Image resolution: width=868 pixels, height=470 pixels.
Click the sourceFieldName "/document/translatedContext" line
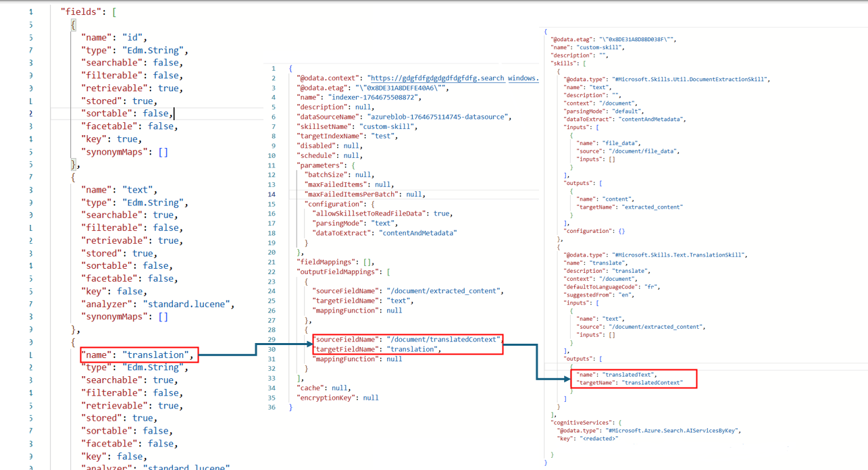pos(407,340)
